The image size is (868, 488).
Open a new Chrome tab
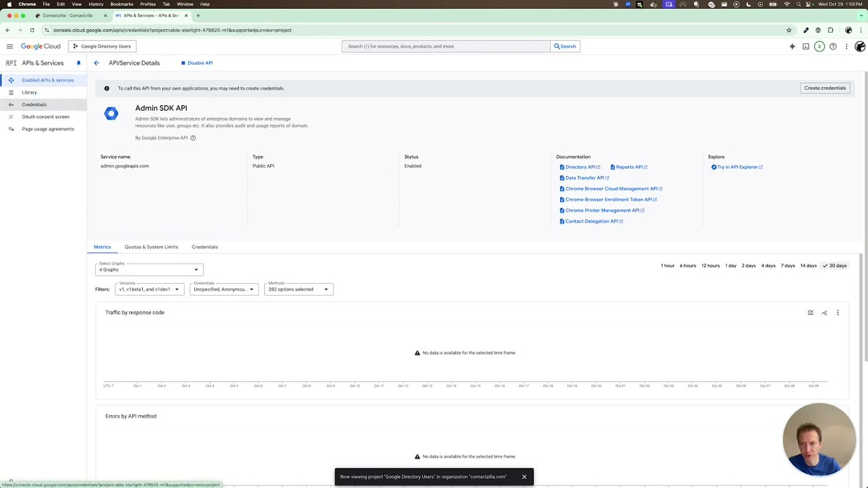(x=198, y=16)
